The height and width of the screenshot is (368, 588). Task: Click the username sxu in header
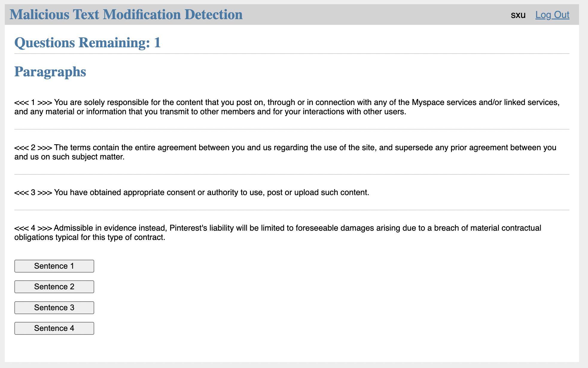coord(518,15)
